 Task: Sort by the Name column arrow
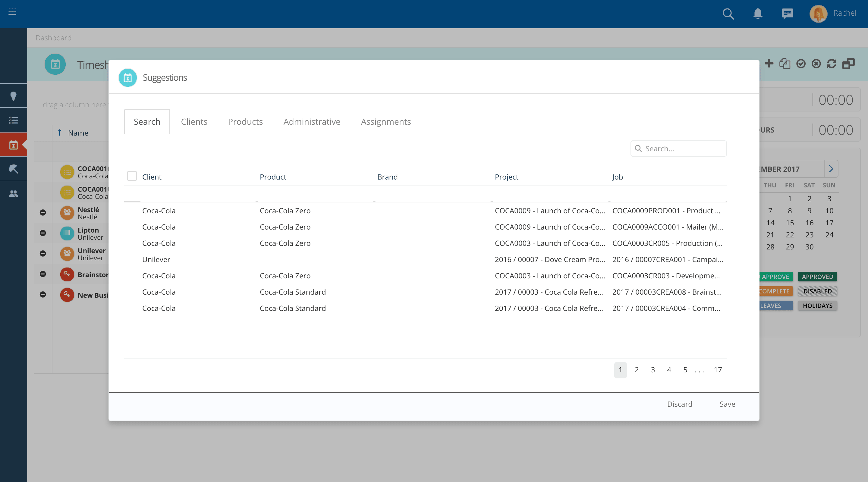[x=60, y=133]
